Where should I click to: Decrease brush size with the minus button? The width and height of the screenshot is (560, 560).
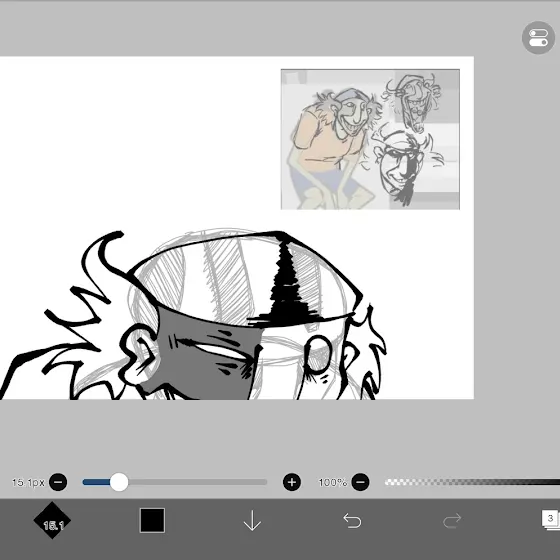58,482
